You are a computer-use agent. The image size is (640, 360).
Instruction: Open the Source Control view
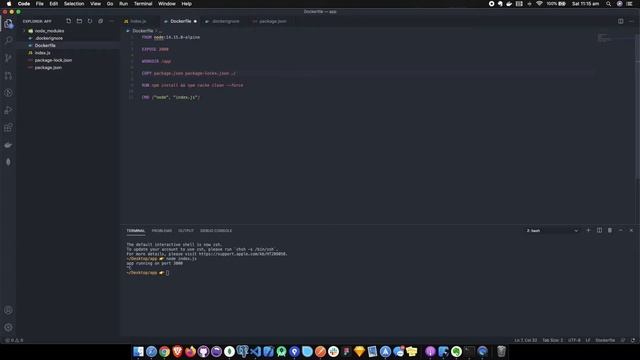[8, 58]
